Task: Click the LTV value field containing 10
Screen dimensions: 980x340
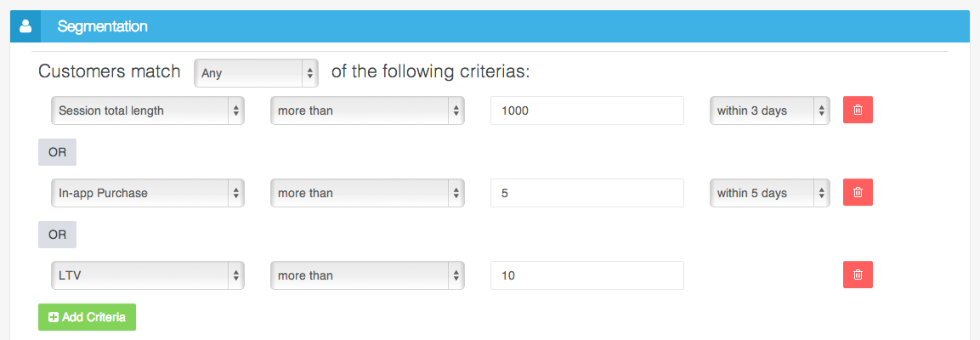Action: click(586, 275)
